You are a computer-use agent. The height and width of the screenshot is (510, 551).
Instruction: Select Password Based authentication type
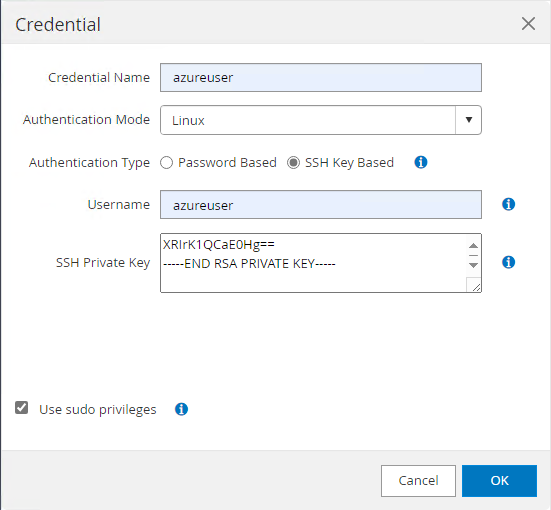pyautogui.click(x=167, y=163)
